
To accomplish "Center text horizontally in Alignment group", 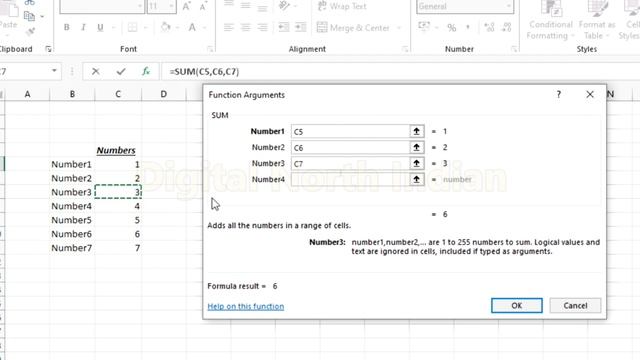I will click(245, 27).
